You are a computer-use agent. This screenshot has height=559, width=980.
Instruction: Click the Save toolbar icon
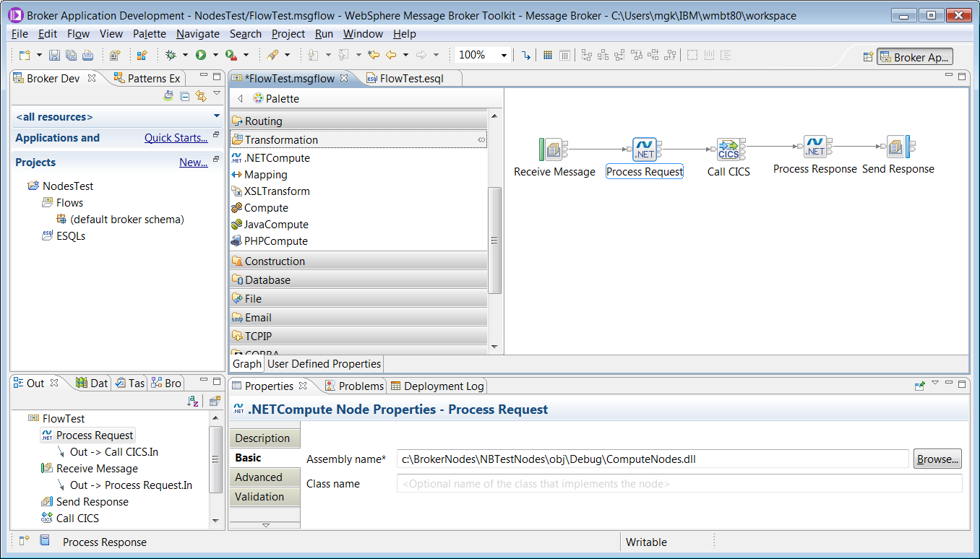(x=54, y=55)
